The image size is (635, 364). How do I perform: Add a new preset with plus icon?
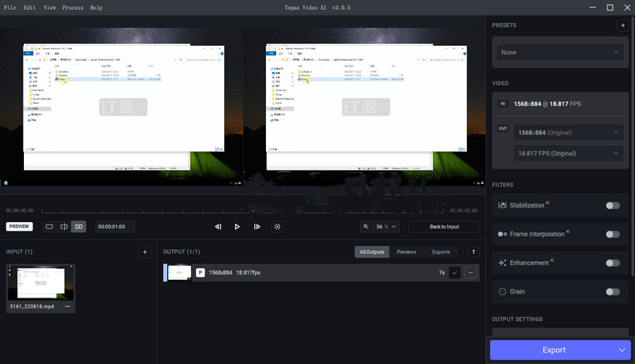coord(622,25)
